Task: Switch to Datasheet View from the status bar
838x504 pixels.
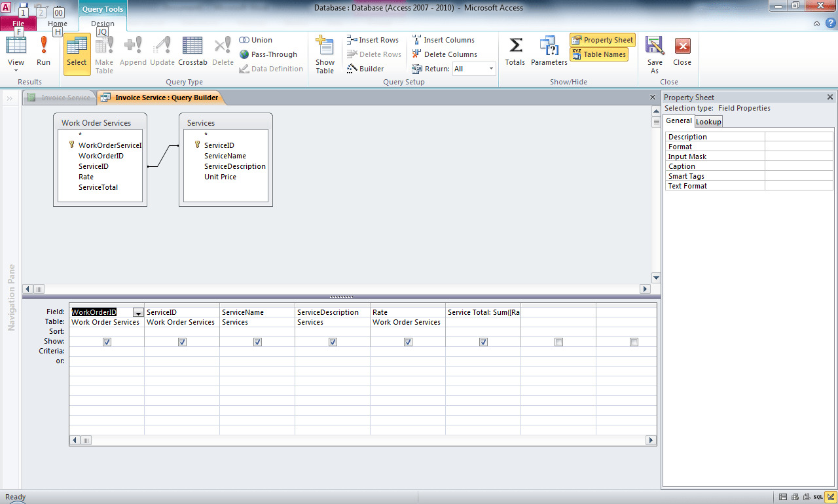Action: click(784, 497)
